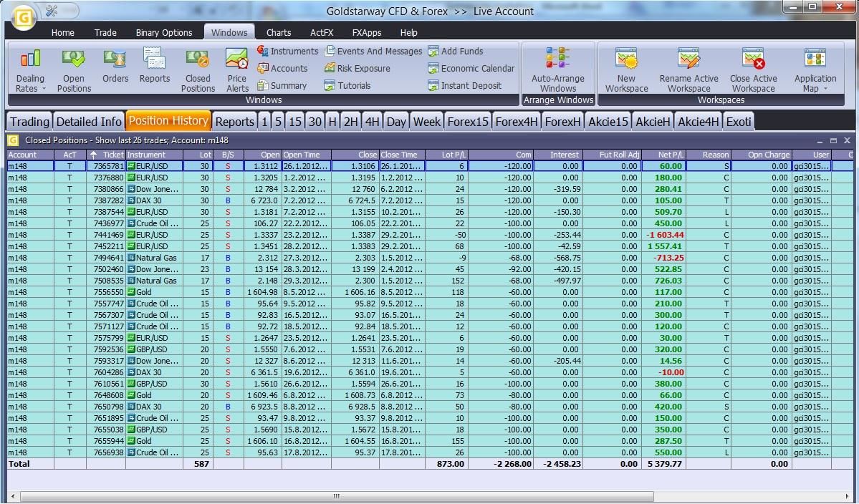The height and width of the screenshot is (504, 859).
Task: Open the Binary Options ribbon tab
Action: [x=164, y=32]
